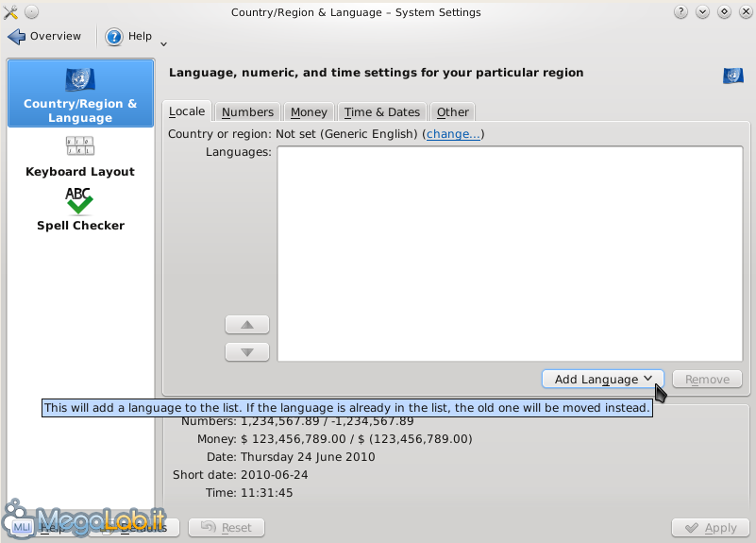This screenshot has height=543, width=756.
Task: Expand the toolbar chevron beside Help
Action: coord(164,42)
